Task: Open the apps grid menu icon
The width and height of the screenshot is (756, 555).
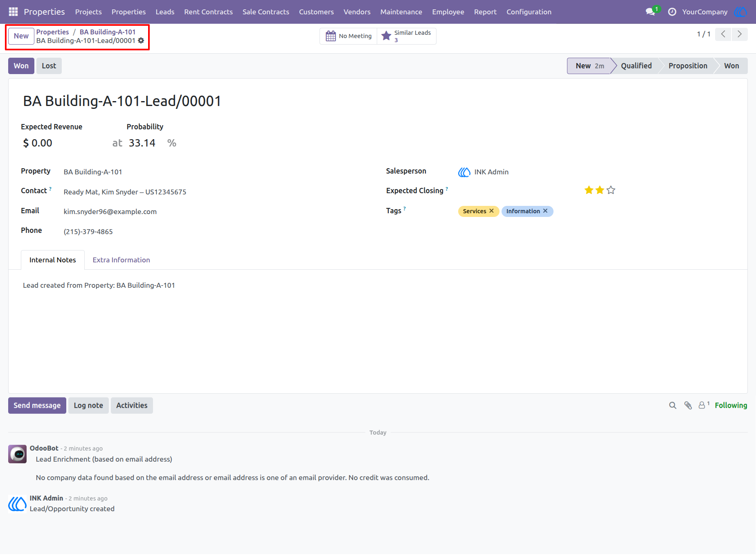Action: pyautogui.click(x=13, y=12)
